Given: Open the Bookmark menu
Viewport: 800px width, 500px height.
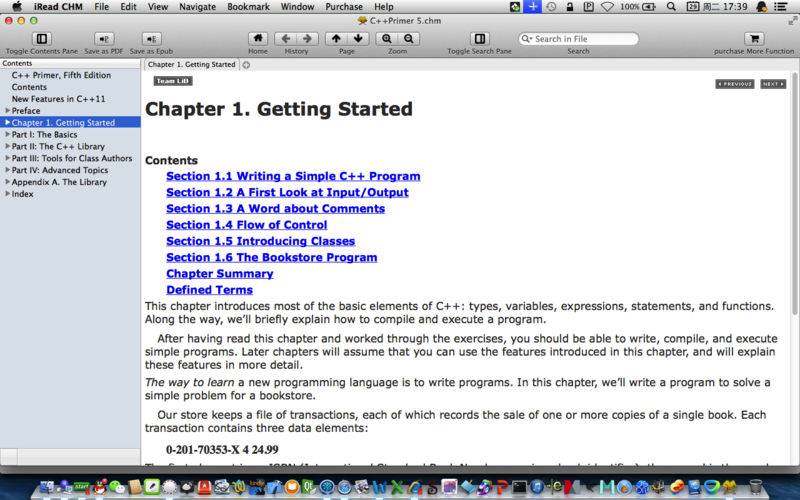Looking at the screenshot, I should [x=248, y=7].
